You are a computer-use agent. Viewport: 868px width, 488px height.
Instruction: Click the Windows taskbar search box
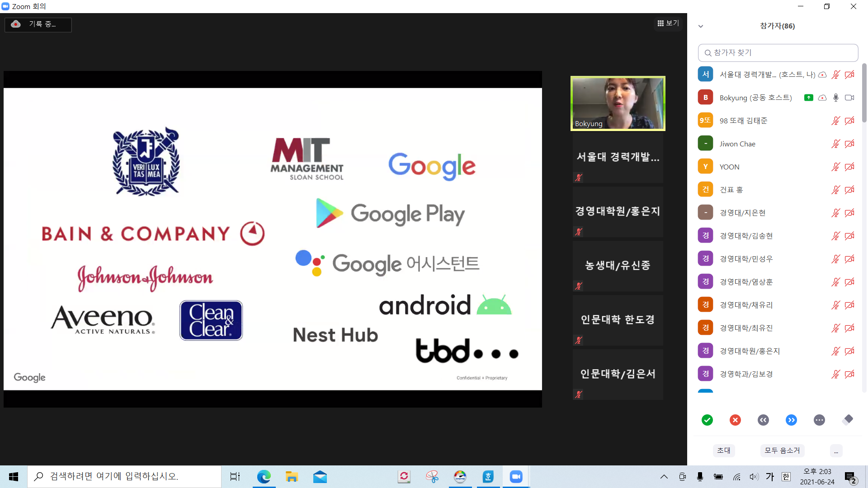pos(124,477)
